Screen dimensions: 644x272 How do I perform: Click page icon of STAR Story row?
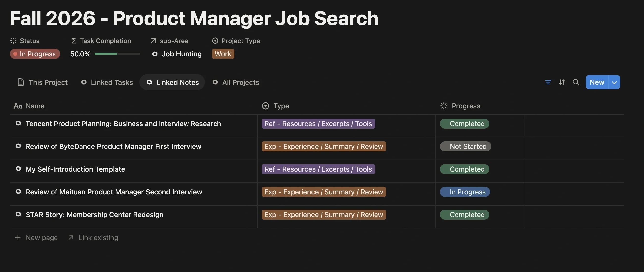click(x=18, y=214)
